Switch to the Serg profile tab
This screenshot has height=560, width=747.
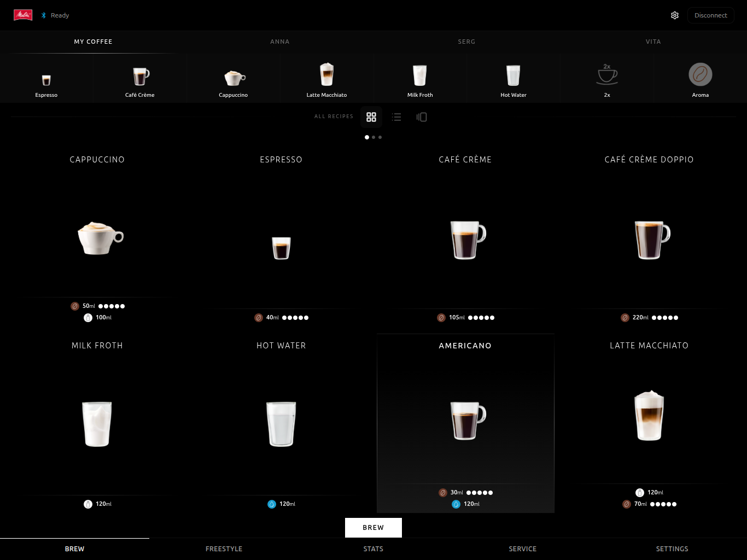coord(466,42)
